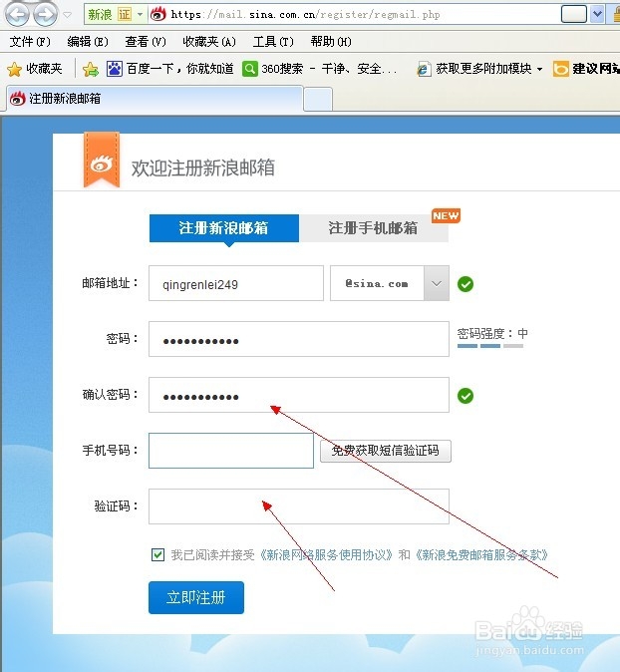
Task: Open 《新浪免费邮箱服务条款》 link
Action: pyautogui.click(x=481, y=555)
